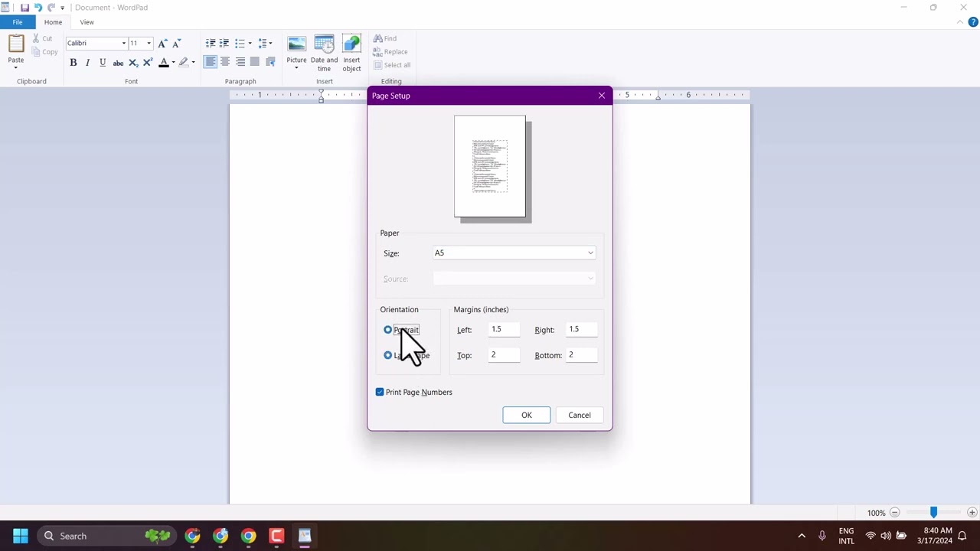Click the Left margin input field
The height and width of the screenshot is (551, 980).
504,330
